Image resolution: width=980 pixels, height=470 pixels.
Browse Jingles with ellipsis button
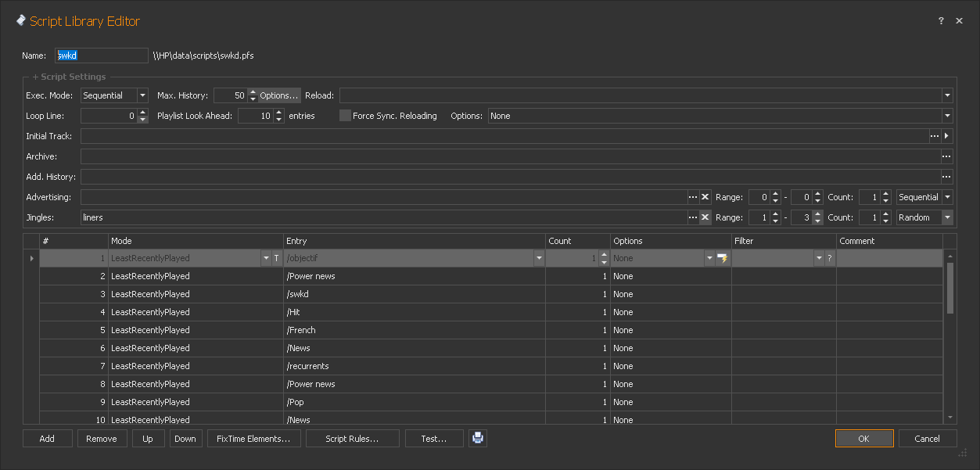[x=692, y=217]
